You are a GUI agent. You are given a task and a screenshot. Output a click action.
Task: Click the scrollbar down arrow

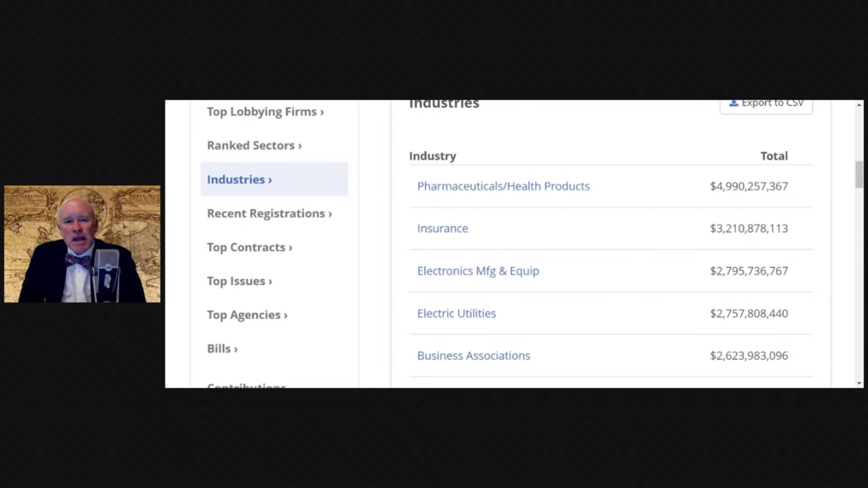point(859,383)
